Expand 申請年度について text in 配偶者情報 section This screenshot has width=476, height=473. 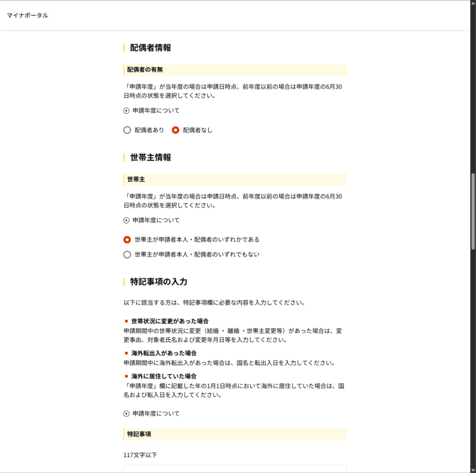pos(156,111)
